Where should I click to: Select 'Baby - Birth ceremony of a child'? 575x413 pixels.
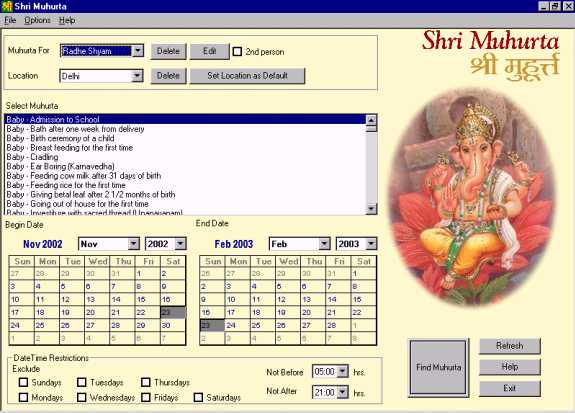185,138
